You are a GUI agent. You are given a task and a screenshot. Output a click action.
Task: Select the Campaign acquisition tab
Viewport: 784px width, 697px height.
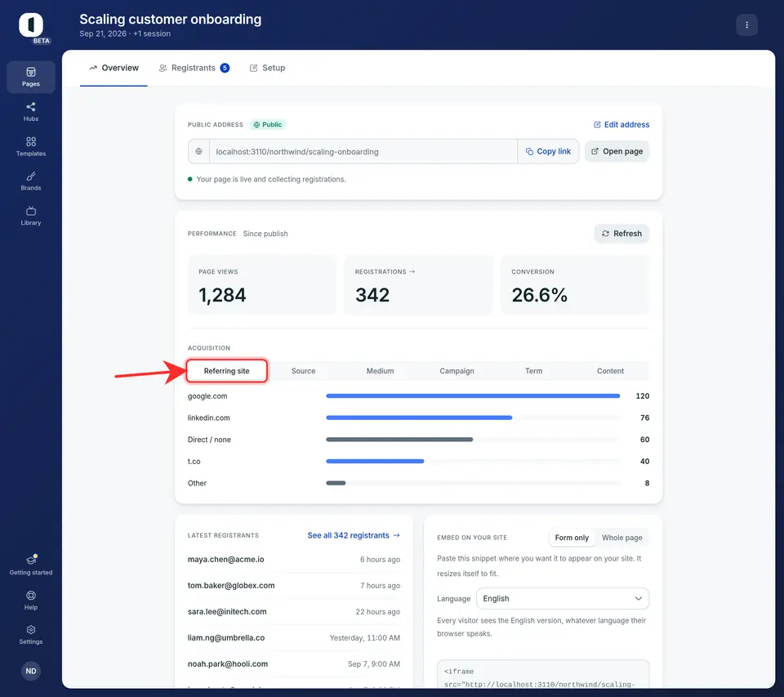click(x=457, y=371)
